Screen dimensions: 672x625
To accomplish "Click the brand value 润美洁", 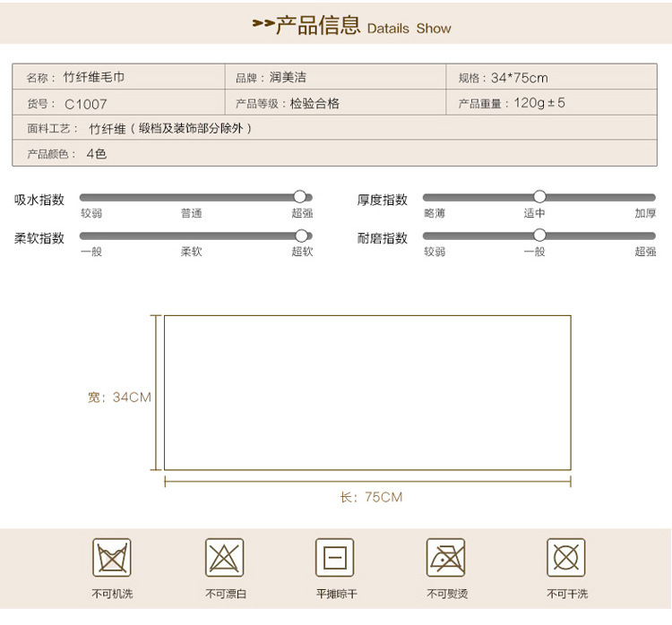I will pyautogui.click(x=288, y=78).
